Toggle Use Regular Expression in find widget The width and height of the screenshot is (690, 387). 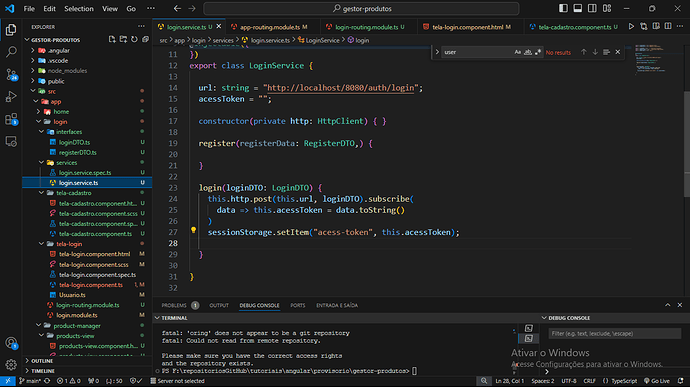[538, 52]
